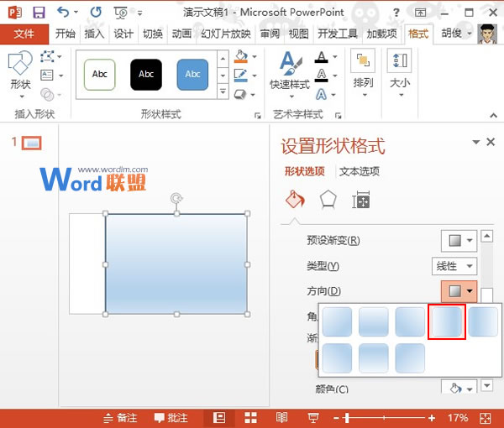Open the 颜色 color picker dropdown
Screen dimensions: 504x428
[x=459, y=389]
